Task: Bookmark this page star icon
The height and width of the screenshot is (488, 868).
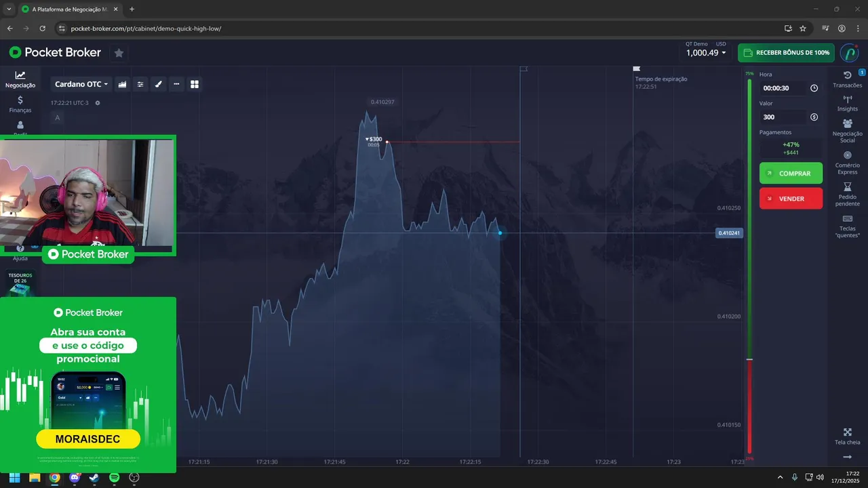Action: pos(803,28)
